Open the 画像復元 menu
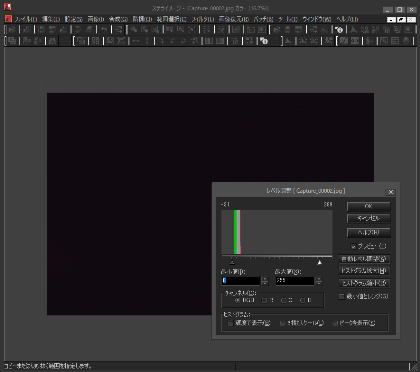Image resolution: width=420 pixels, height=372 pixels. click(x=234, y=19)
